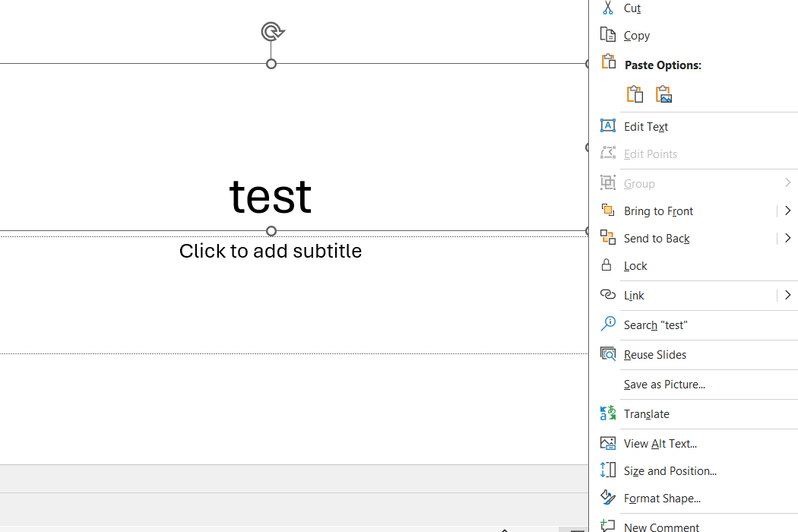The width and height of the screenshot is (798, 532).
Task: Select the Cut scissors icon
Action: pos(607,8)
